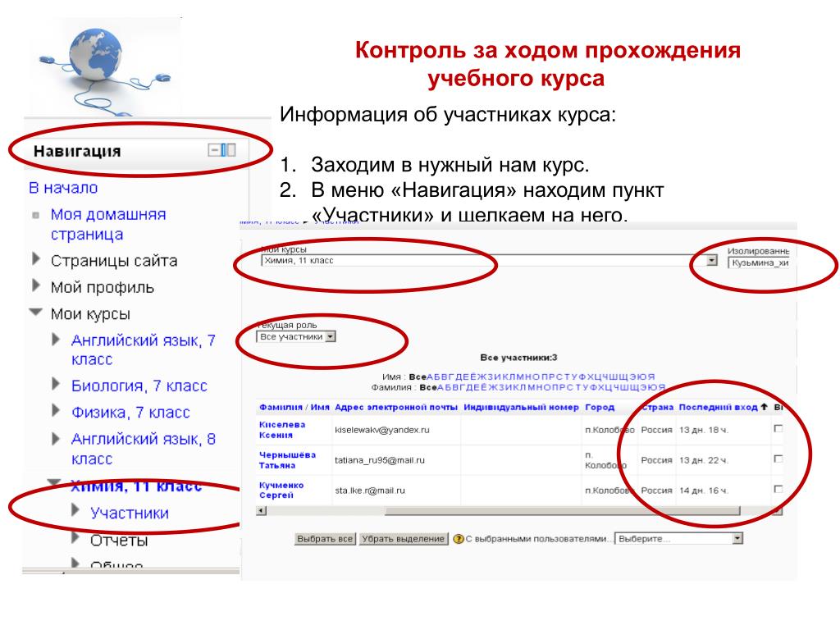840x630 pixels.
Task: Click email 'sta.lke.r@mail.ru'
Action: pyautogui.click(x=370, y=491)
